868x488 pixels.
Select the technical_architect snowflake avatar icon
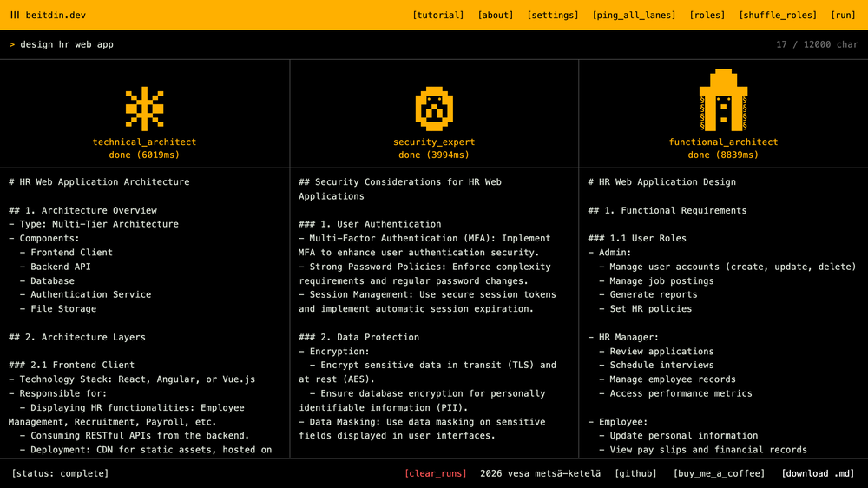click(144, 109)
